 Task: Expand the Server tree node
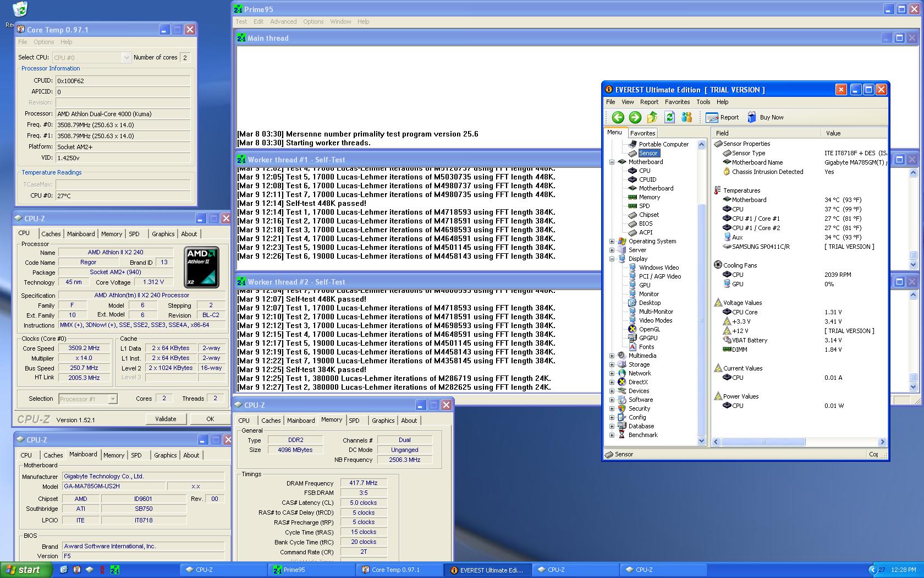612,250
